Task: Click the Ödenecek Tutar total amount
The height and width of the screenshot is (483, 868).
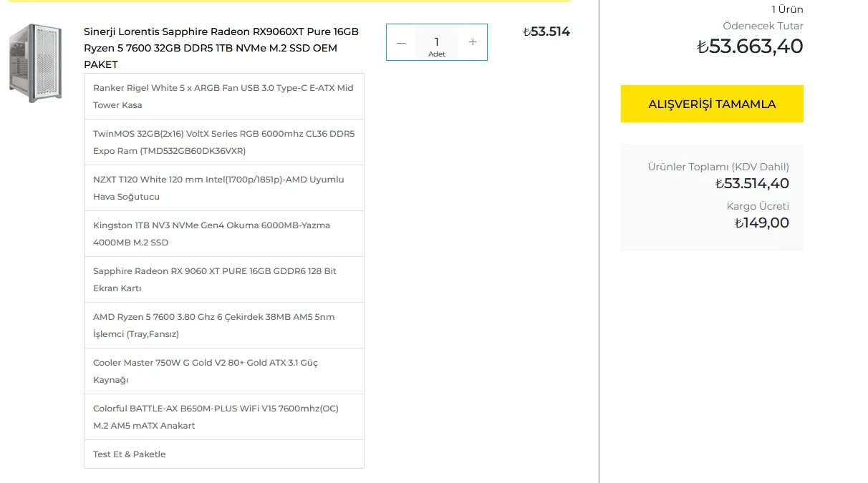Action: [749, 46]
